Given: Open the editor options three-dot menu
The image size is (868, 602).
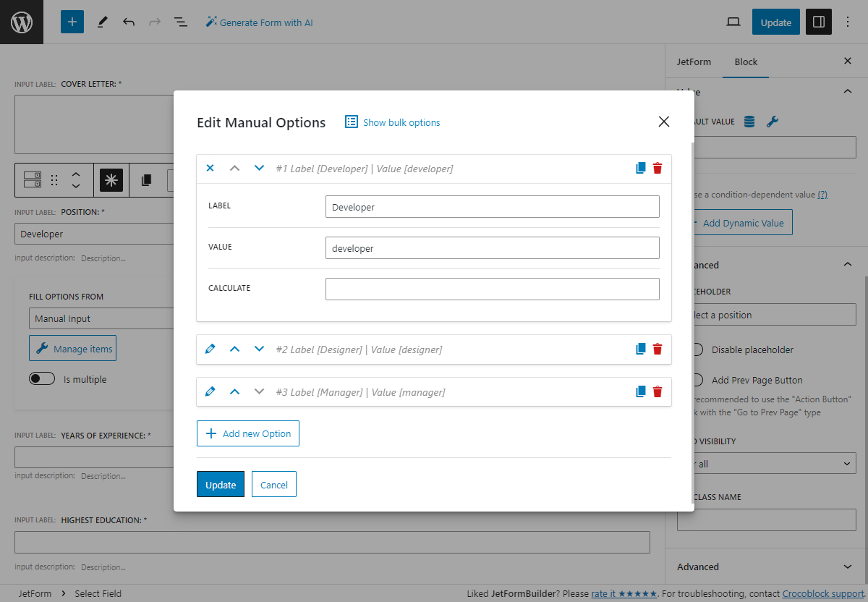Looking at the screenshot, I should (848, 22).
